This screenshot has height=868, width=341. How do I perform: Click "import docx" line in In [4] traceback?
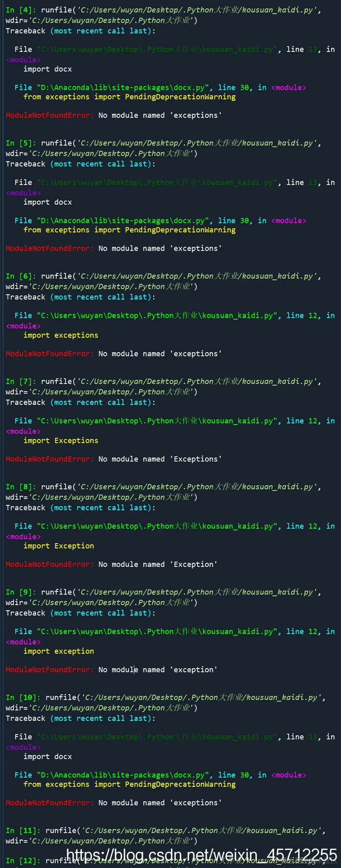click(x=47, y=69)
